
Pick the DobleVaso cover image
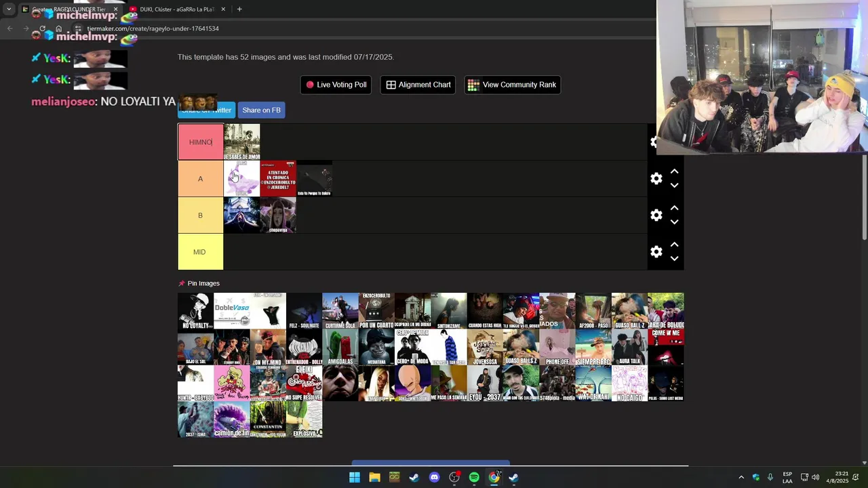click(x=232, y=311)
